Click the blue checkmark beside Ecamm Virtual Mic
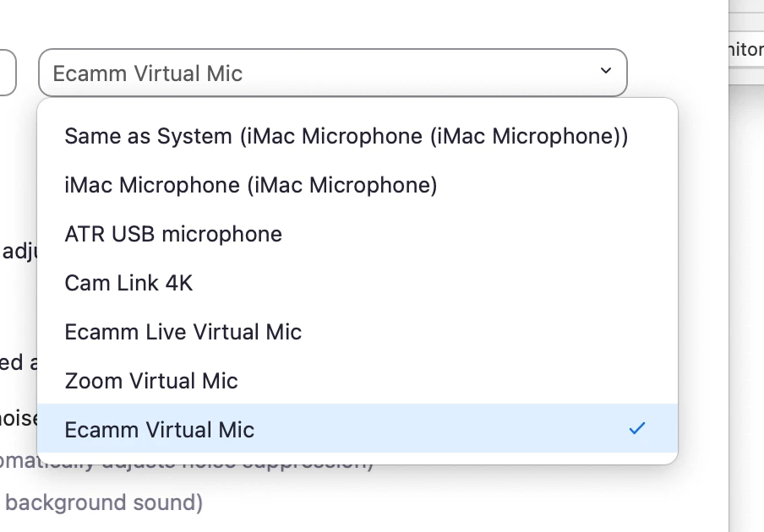Image resolution: width=764 pixels, height=532 pixels. [637, 428]
